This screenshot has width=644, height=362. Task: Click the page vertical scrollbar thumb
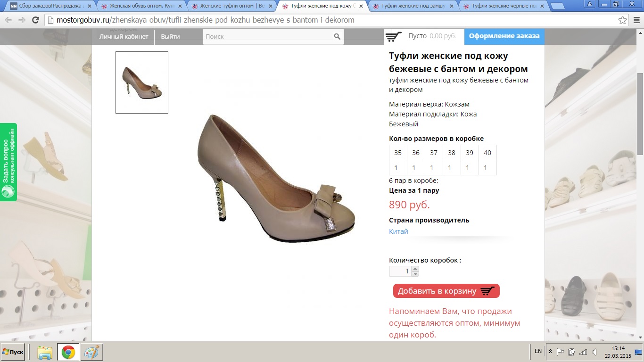click(640, 114)
